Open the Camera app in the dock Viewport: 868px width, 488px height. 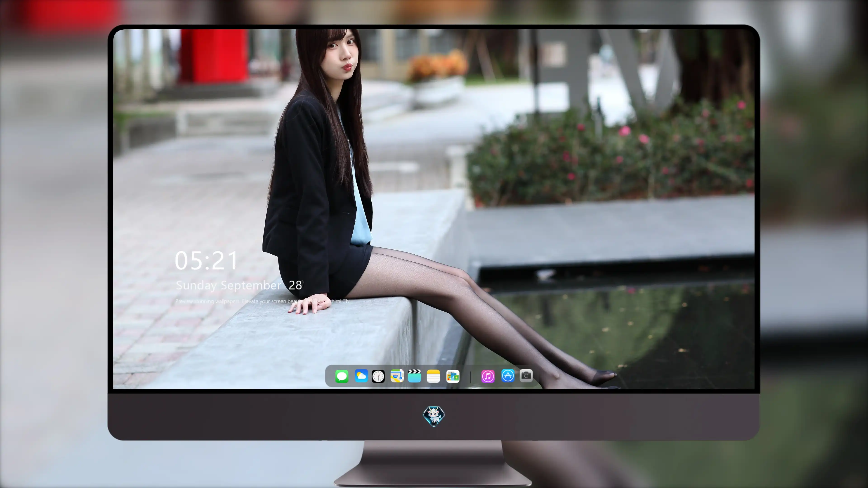click(526, 375)
